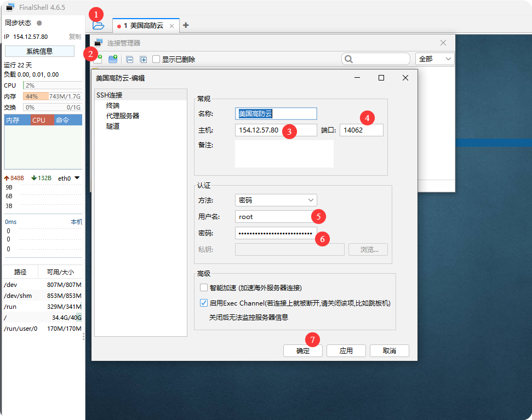Expand all entries in connection manager
This screenshot has width=532, height=420.
click(144, 60)
